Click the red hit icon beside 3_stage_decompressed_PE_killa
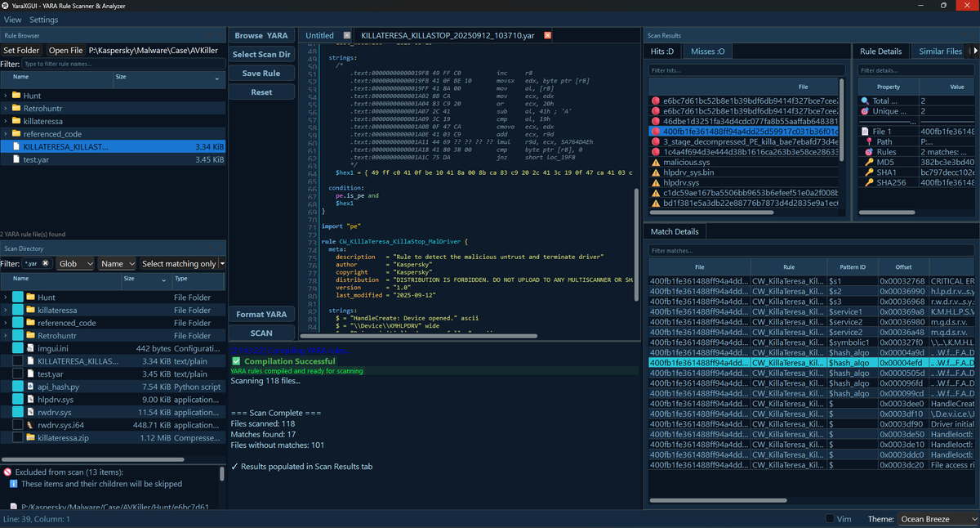980x528 pixels. (656, 141)
